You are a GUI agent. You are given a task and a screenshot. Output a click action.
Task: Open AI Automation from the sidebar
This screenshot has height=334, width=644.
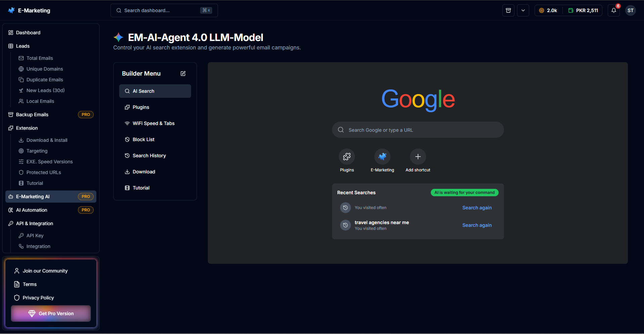pos(31,210)
